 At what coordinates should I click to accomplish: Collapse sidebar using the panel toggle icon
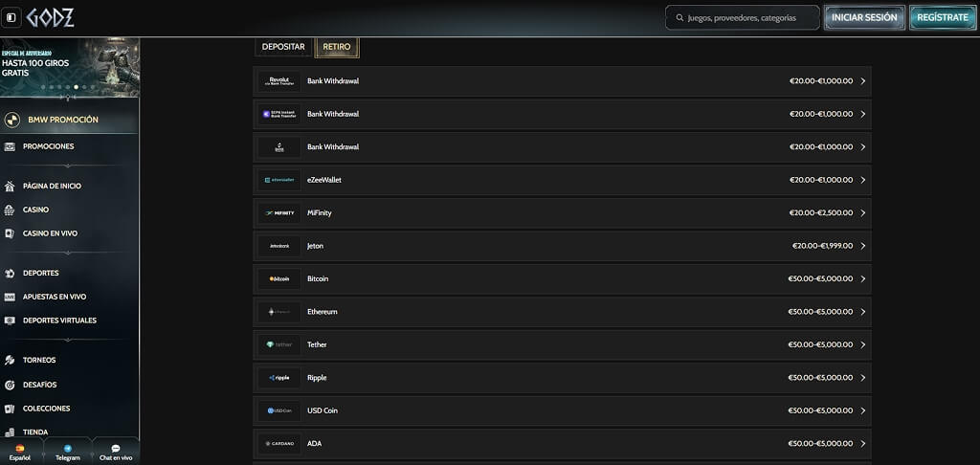click(11, 18)
